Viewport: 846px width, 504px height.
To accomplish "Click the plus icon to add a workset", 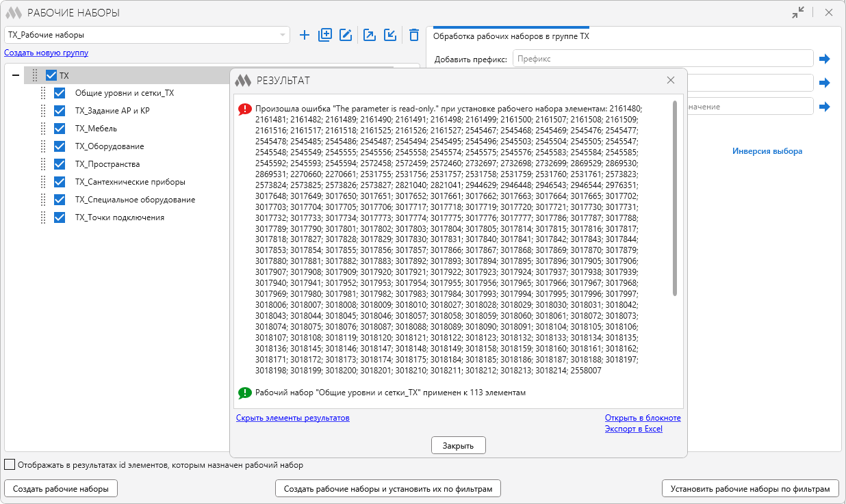I will click(x=305, y=35).
